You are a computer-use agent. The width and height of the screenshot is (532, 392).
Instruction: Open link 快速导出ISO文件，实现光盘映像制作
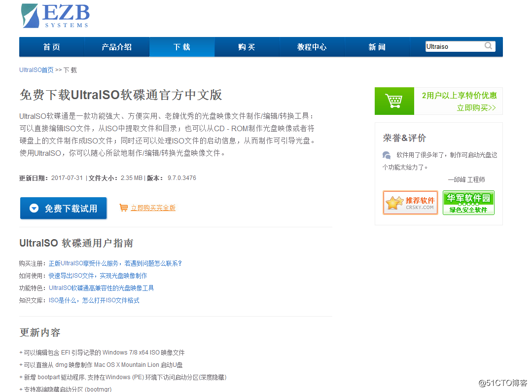click(x=98, y=276)
